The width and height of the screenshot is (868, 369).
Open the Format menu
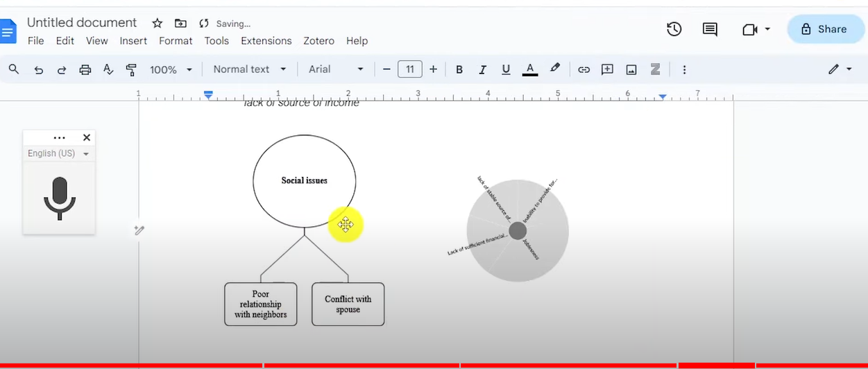[176, 41]
